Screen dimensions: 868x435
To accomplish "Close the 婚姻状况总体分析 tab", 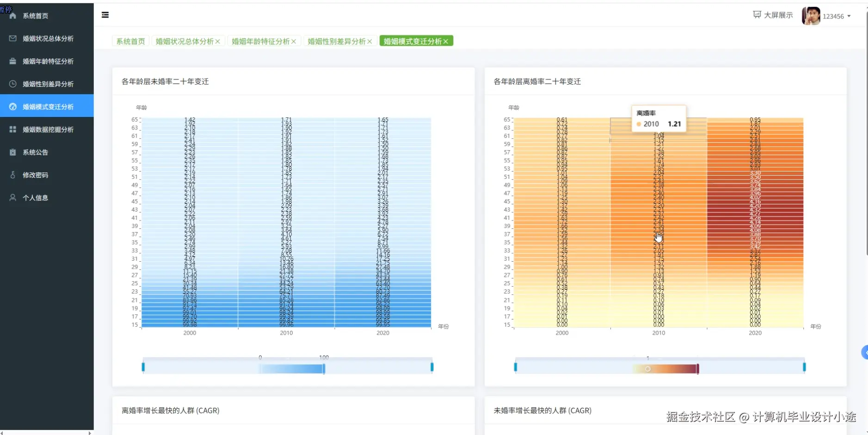I will (x=218, y=42).
